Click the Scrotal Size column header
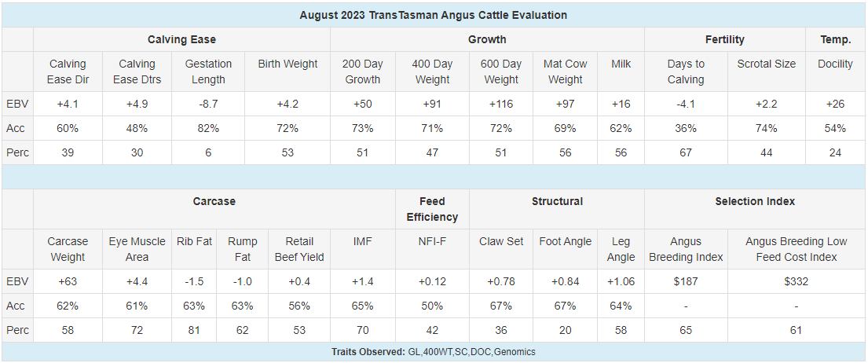The image size is (868, 363). pos(766,64)
